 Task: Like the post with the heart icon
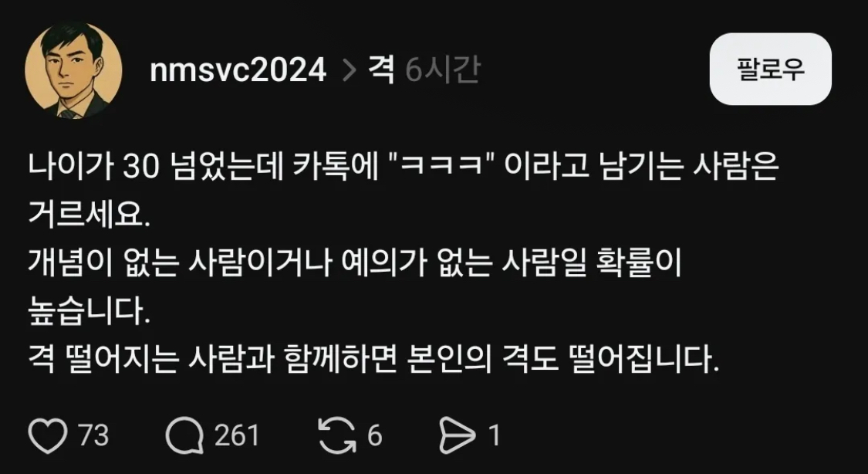click(x=48, y=435)
